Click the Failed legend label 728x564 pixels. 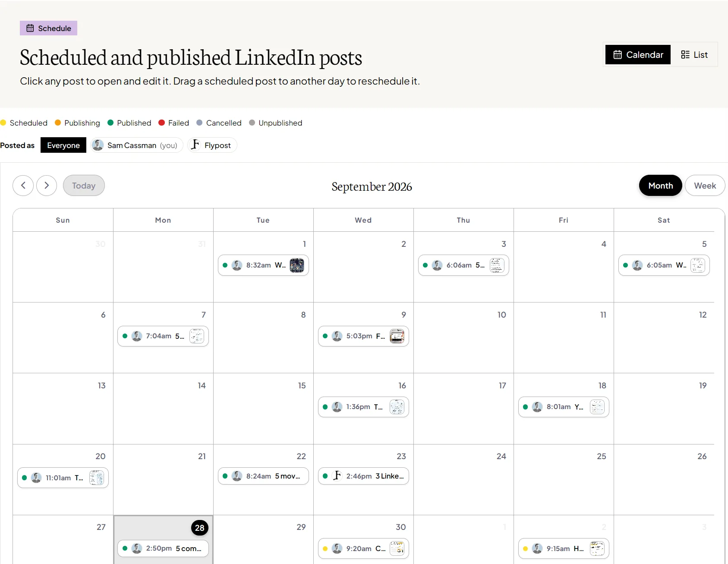tap(179, 123)
